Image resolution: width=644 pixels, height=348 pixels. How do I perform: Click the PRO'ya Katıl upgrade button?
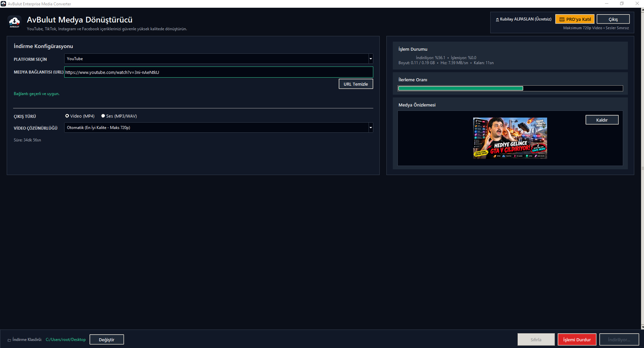coord(575,19)
